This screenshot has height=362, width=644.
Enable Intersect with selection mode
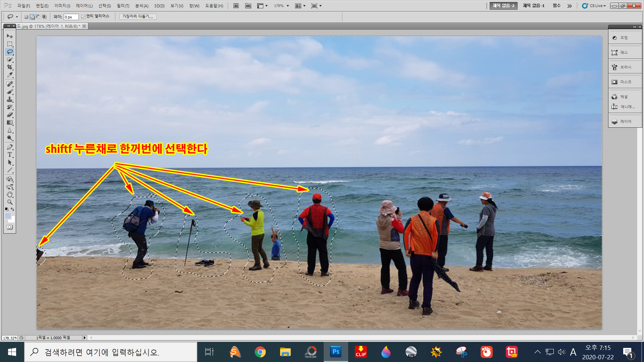click(x=44, y=17)
